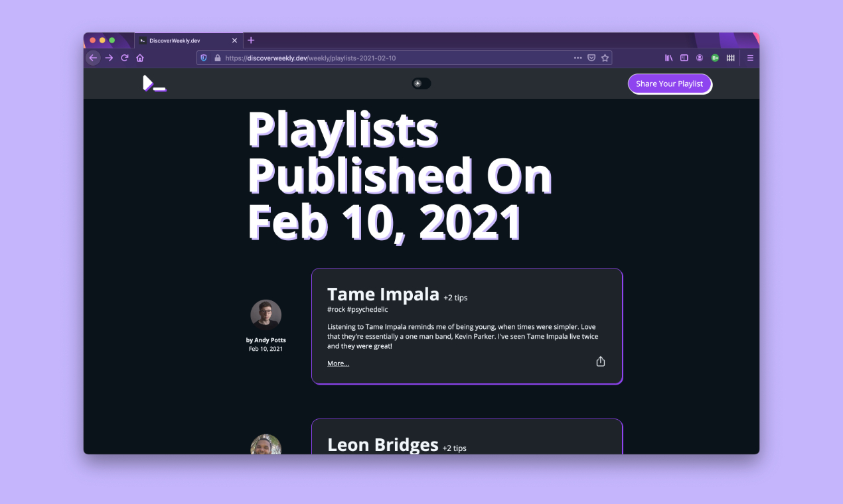The image size is (843, 504).
Task: Click More... on Tame Impala card
Action: [338, 363]
